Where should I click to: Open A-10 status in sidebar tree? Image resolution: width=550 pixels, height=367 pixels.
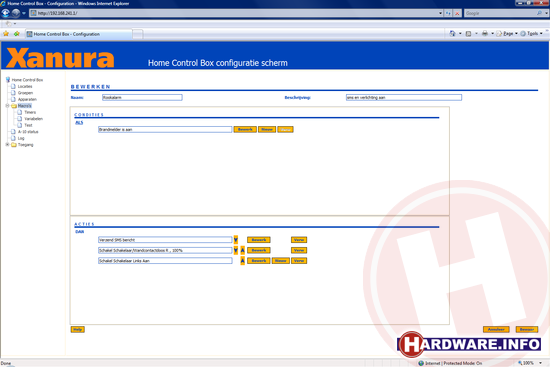tap(28, 132)
